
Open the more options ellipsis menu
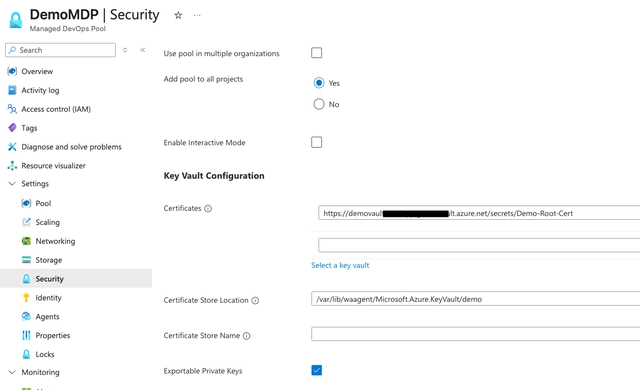pyautogui.click(x=197, y=16)
